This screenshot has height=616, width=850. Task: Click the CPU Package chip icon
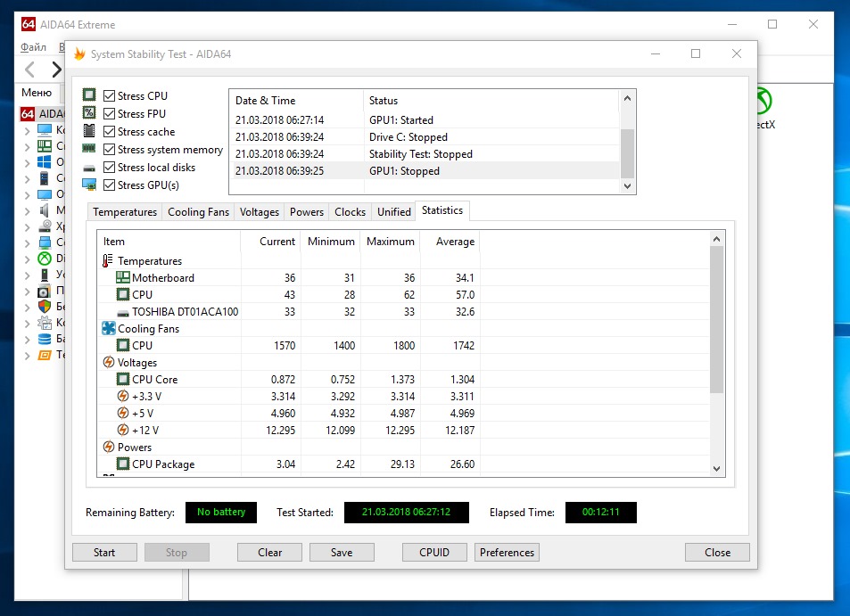pos(123,464)
